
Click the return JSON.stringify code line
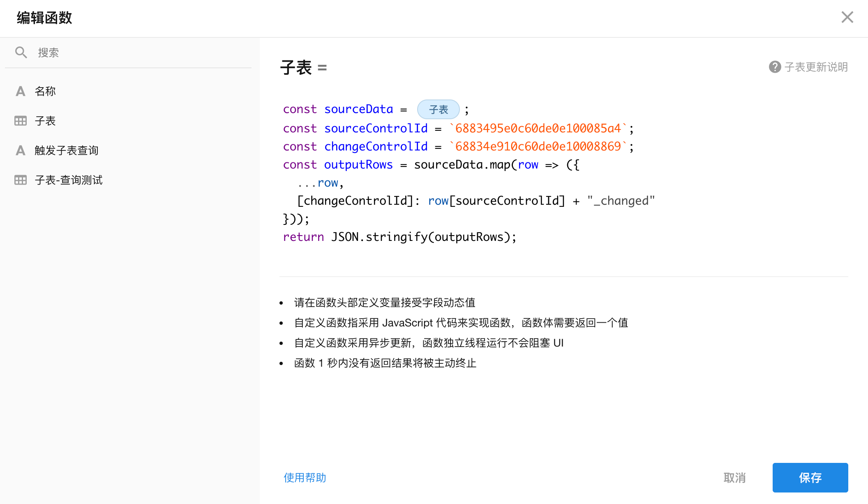point(399,237)
